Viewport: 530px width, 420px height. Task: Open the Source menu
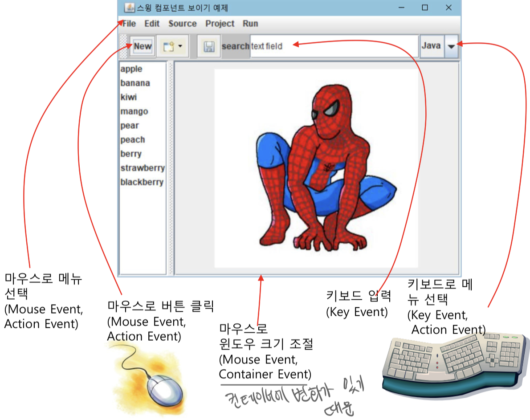tap(183, 24)
